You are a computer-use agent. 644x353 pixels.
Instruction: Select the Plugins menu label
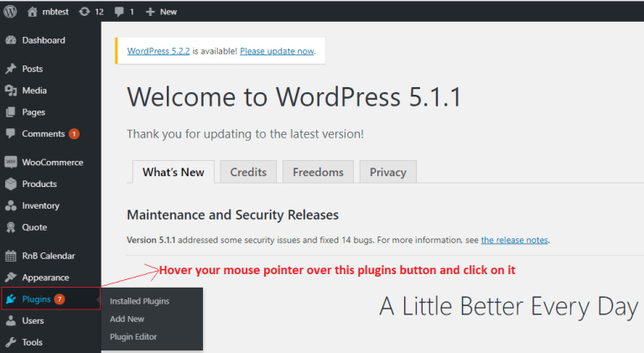[x=37, y=299]
